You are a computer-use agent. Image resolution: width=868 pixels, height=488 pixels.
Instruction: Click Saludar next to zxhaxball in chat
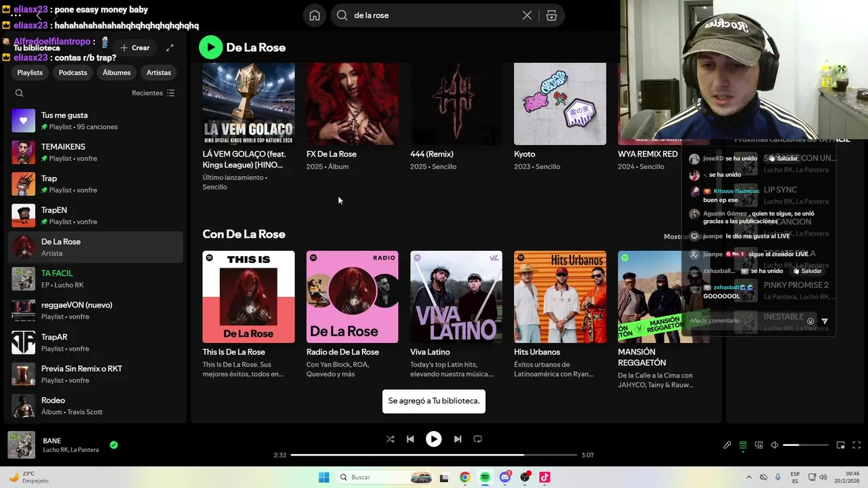pyautogui.click(x=807, y=271)
